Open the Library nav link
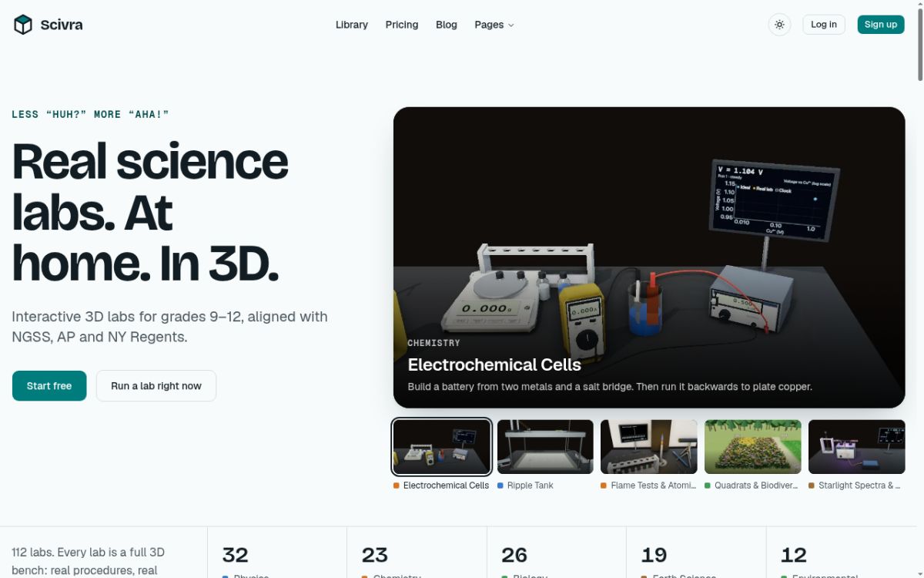Viewport: 924px width, 578px height. [x=352, y=25]
